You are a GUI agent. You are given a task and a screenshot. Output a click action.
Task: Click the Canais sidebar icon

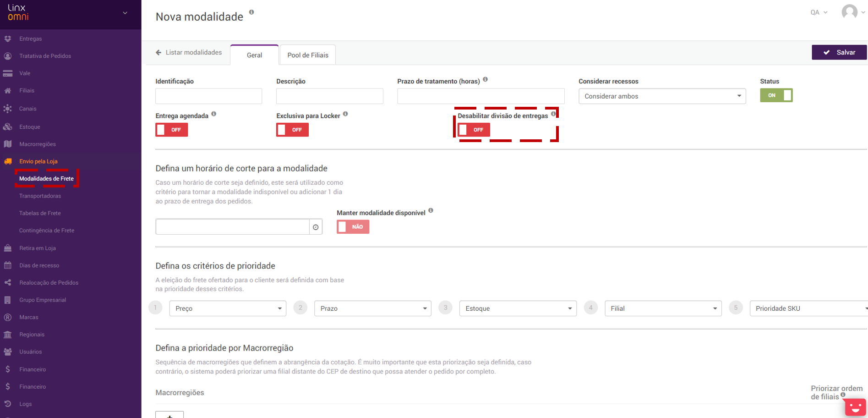click(8, 109)
